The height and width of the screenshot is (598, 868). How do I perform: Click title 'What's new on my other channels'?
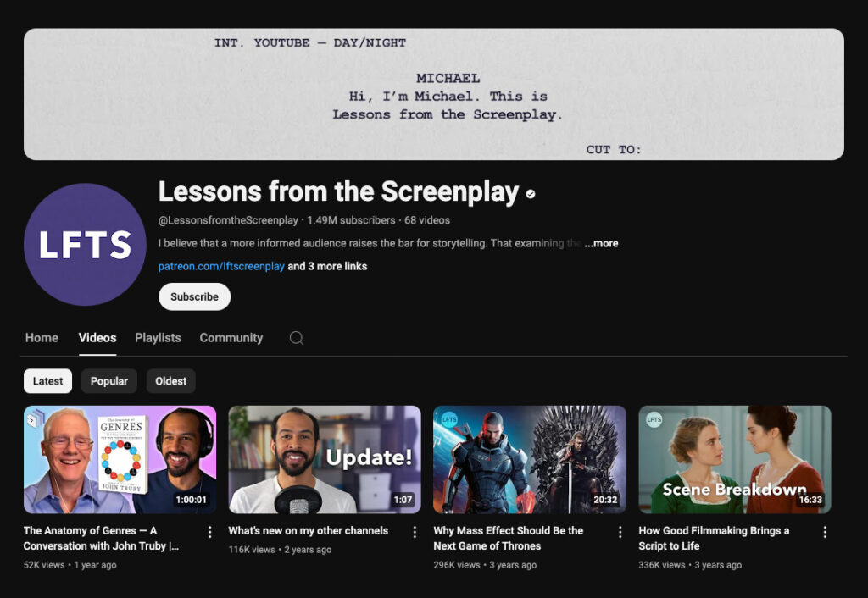coord(309,531)
